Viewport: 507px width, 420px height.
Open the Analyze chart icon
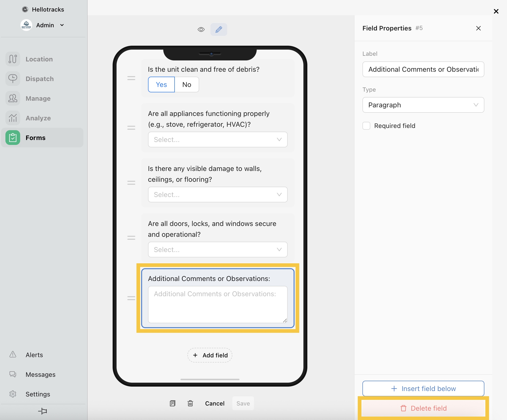pos(13,118)
